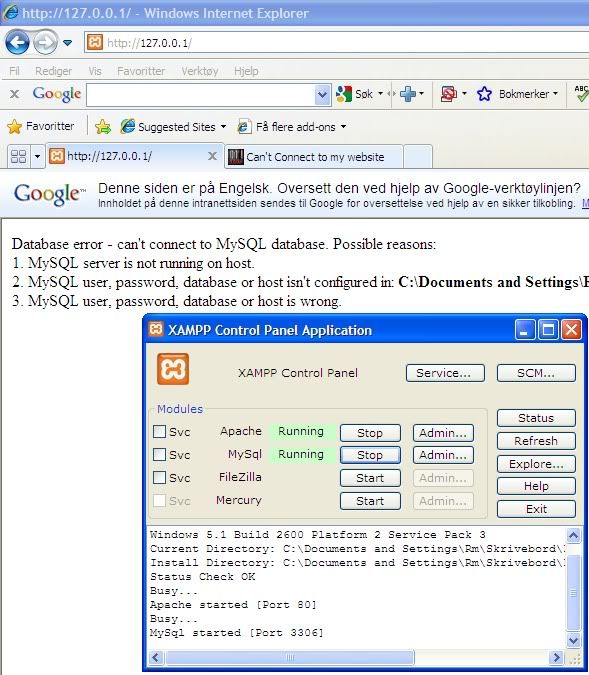The height and width of the screenshot is (675, 589).
Task: Click log horizontal scroll left arrow
Action: click(156, 657)
